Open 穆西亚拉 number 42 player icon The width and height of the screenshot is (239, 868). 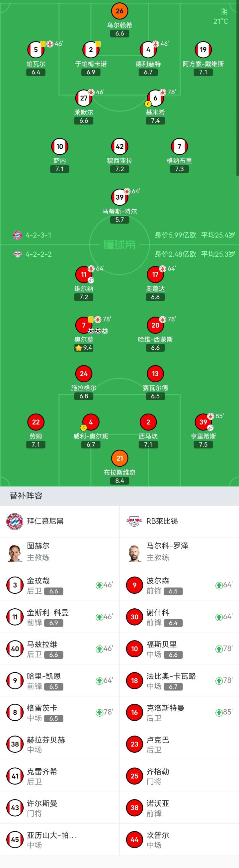point(119,147)
